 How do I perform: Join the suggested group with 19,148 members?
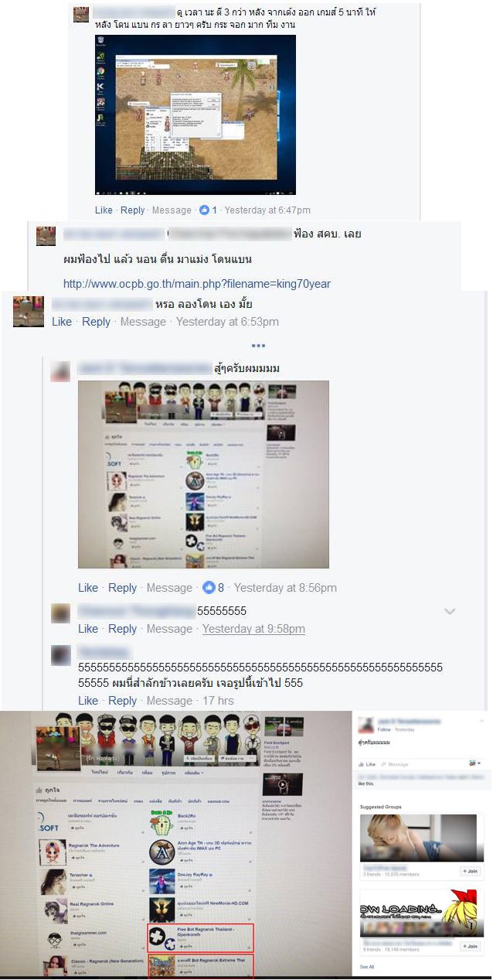[x=470, y=946]
